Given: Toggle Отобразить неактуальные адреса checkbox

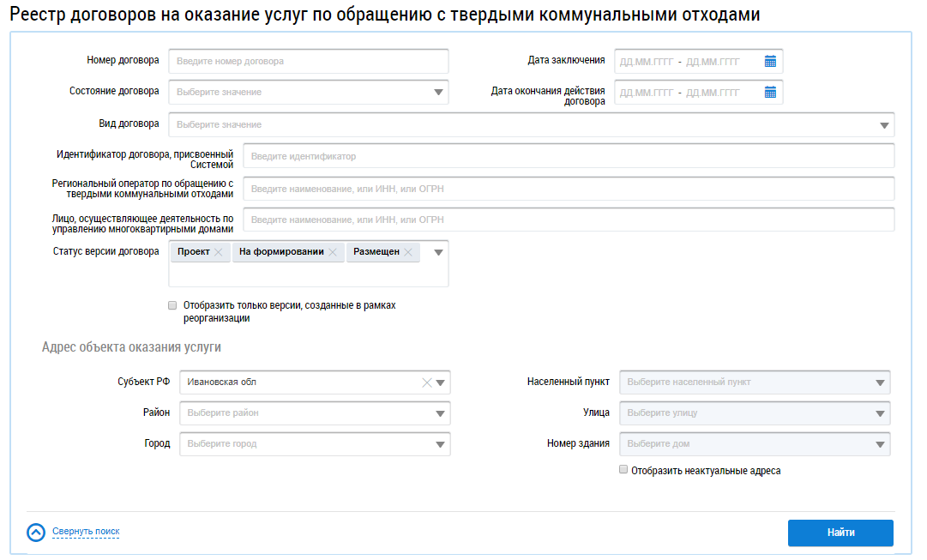Looking at the screenshot, I should (623, 470).
